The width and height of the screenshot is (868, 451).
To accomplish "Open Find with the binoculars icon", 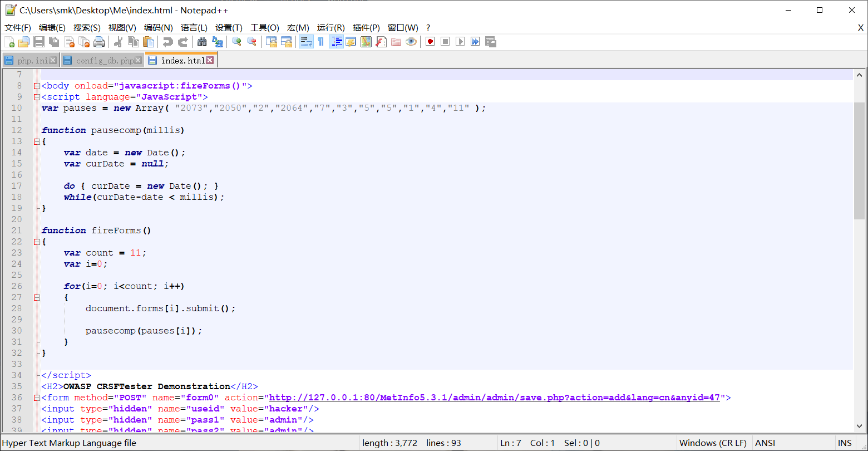I will [x=202, y=42].
